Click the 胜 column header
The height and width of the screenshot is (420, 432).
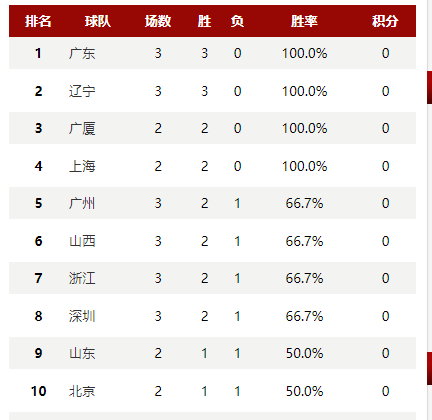pyautogui.click(x=204, y=21)
